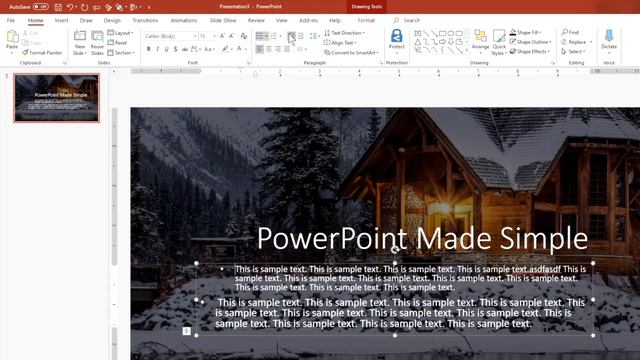This screenshot has height=360, width=640.
Task: Switch to the Slide Show tab
Action: click(x=223, y=20)
